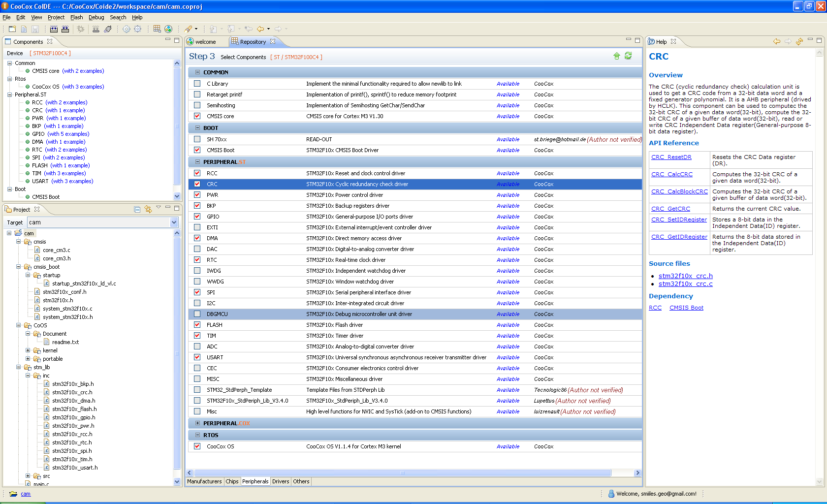Viewport: 827px width, 504px height.
Task: Switch to the Manufacturers bottom tab
Action: (204, 481)
